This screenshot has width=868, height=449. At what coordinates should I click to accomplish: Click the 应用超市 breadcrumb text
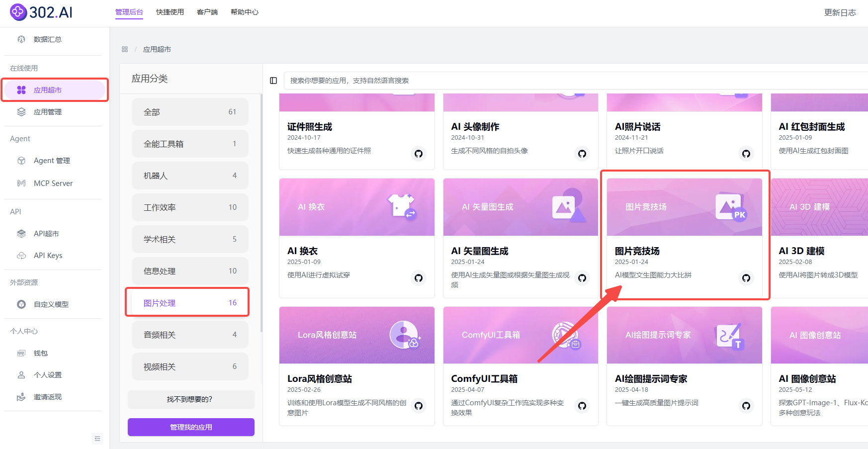[x=157, y=49]
